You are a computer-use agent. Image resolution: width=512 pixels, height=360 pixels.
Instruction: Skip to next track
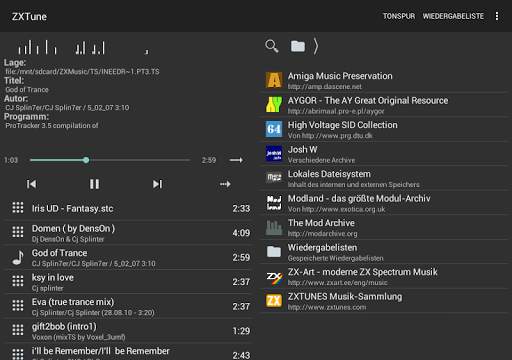tap(157, 184)
